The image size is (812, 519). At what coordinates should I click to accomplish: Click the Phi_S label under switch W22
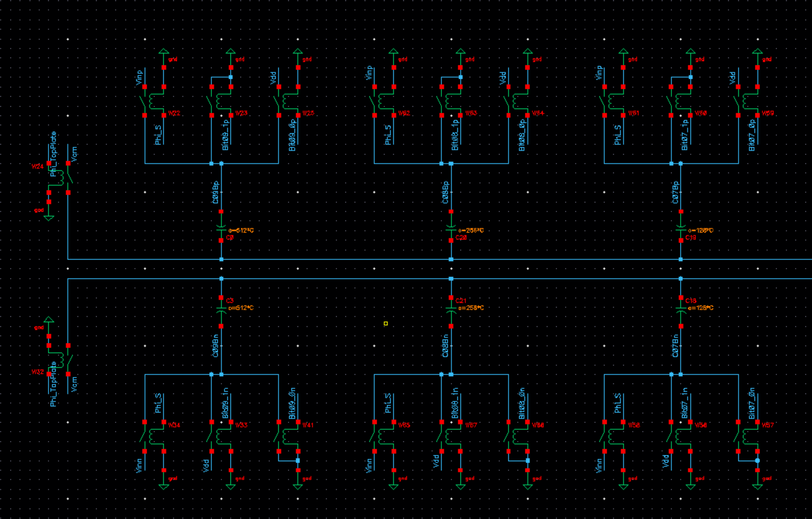click(x=158, y=135)
